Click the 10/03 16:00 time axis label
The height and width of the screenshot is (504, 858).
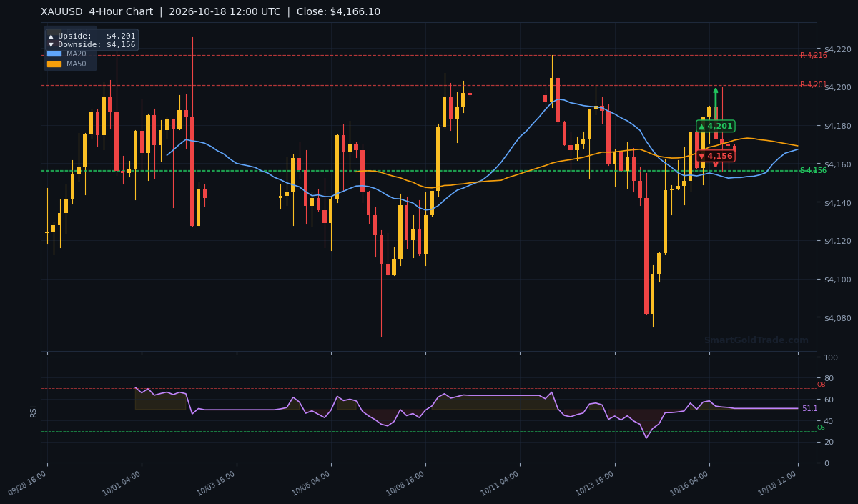click(217, 483)
